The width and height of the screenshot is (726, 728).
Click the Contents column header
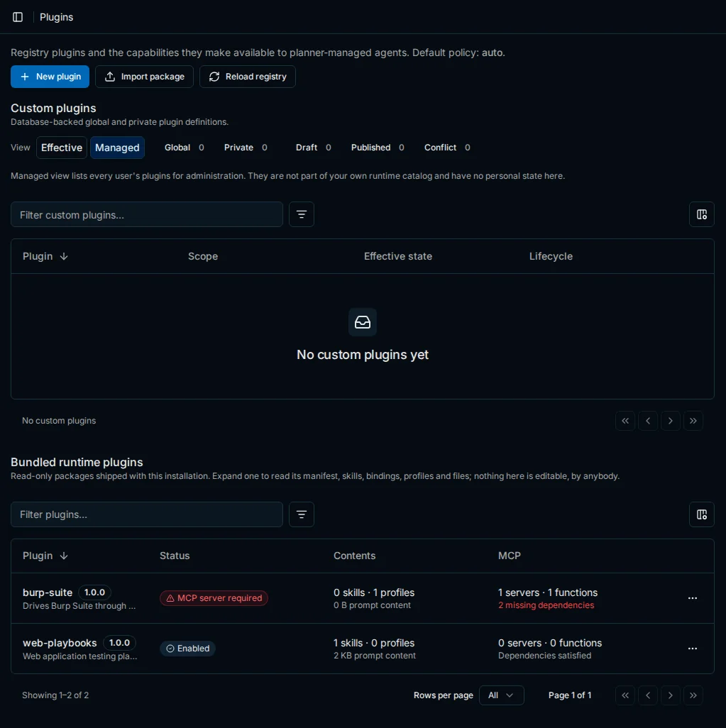pyautogui.click(x=354, y=556)
